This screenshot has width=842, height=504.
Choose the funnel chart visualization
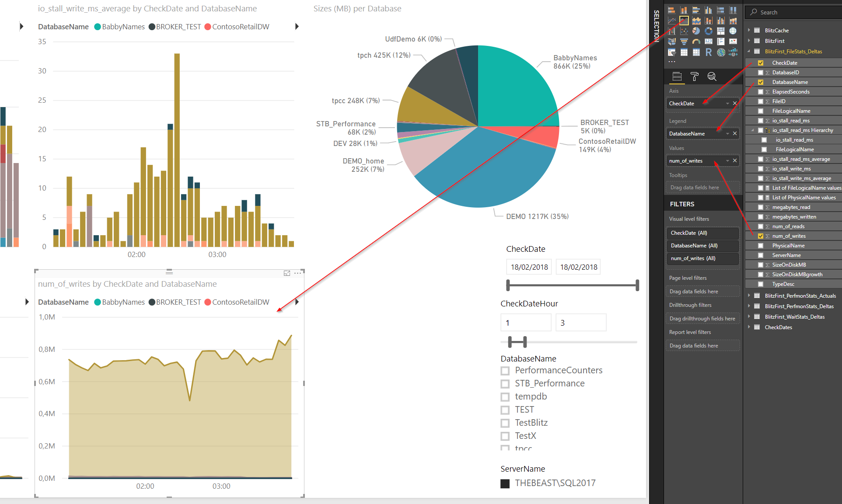coord(684,42)
